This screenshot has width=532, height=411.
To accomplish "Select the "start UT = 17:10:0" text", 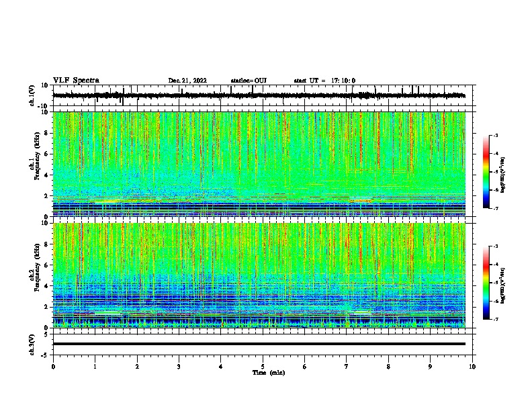I will 324,81.
